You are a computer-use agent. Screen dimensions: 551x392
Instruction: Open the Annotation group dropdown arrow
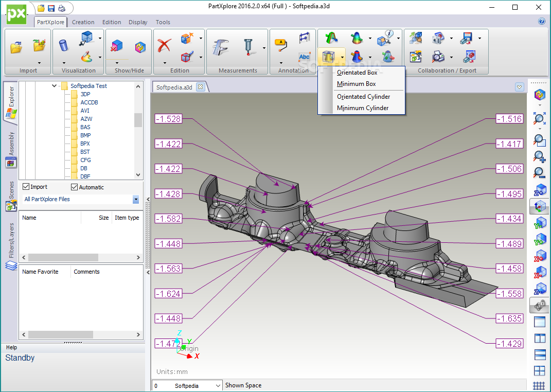(x=281, y=63)
